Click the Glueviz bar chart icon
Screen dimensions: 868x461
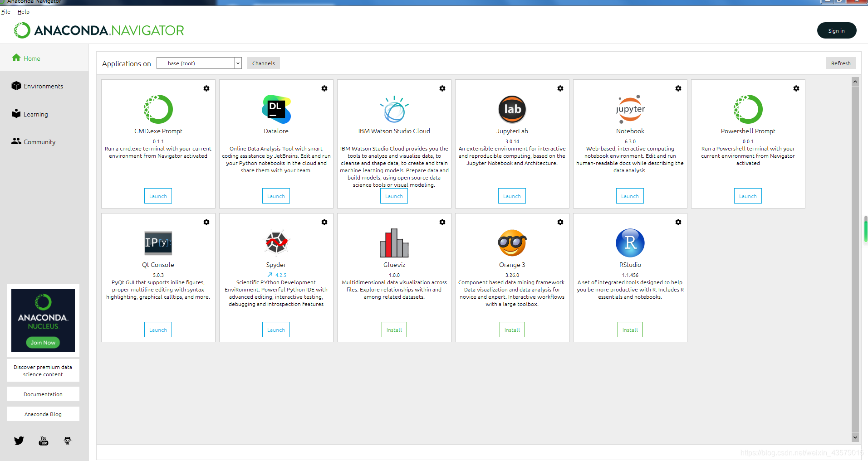pyautogui.click(x=394, y=243)
